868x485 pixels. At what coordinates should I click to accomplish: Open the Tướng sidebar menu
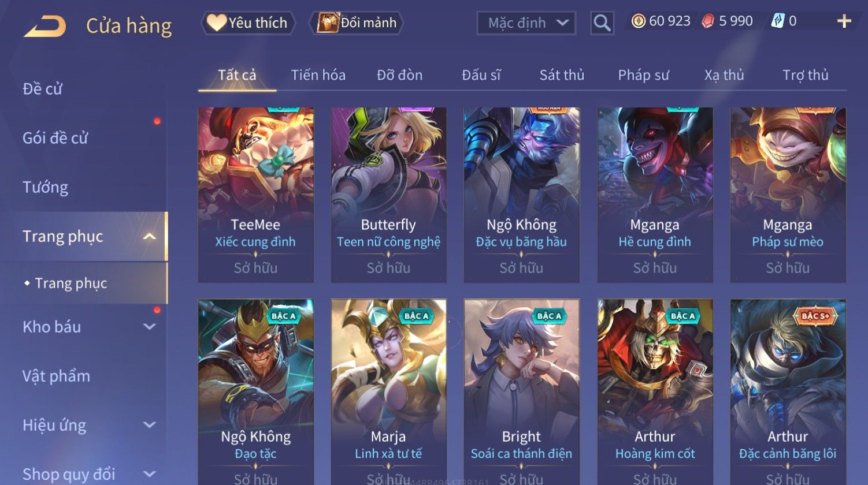46,187
